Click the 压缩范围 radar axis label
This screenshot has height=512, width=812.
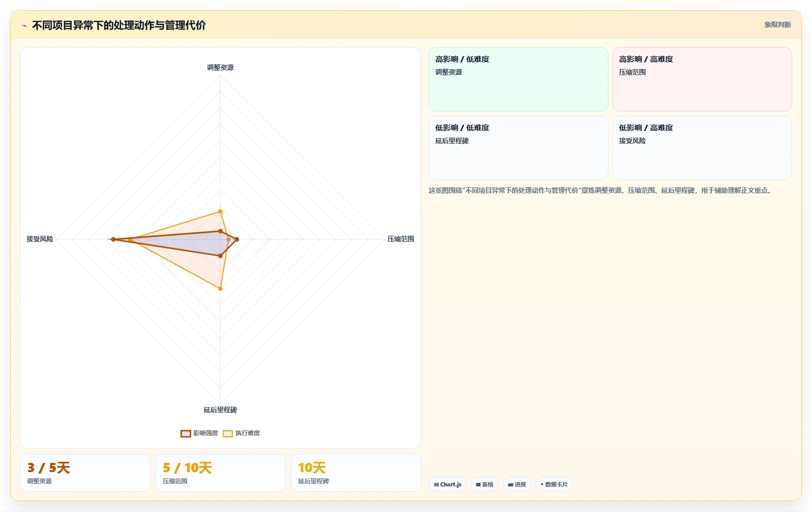coord(401,239)
